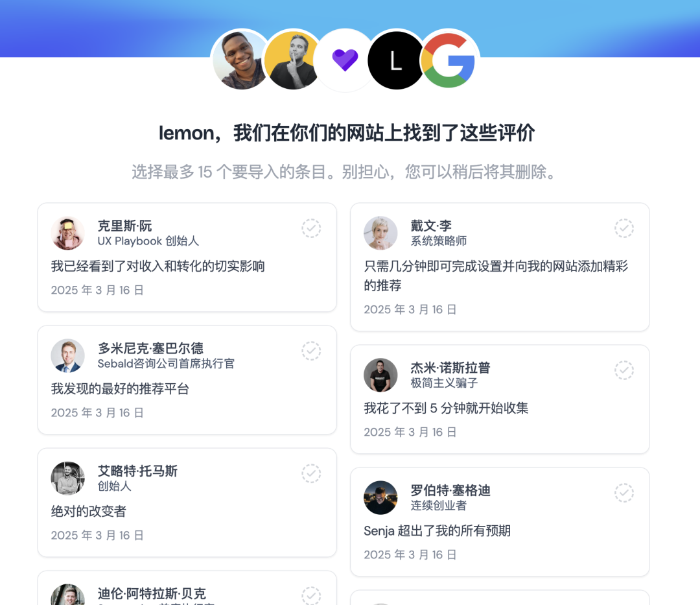This screenshot has height=605, width=700.
Task: Tick the 罗伯特·塞格迪 review checkmark
Action: pos(624,492)
